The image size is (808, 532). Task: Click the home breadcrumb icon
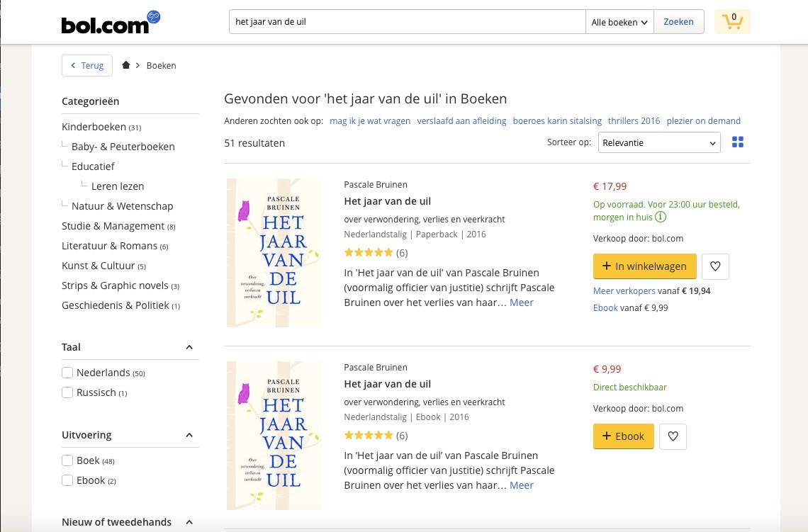[126, 65]
